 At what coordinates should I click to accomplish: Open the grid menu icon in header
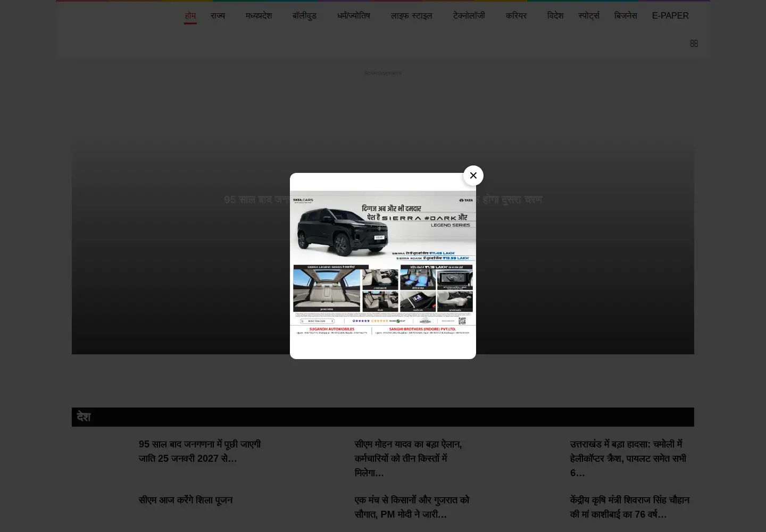click(694, 43)
